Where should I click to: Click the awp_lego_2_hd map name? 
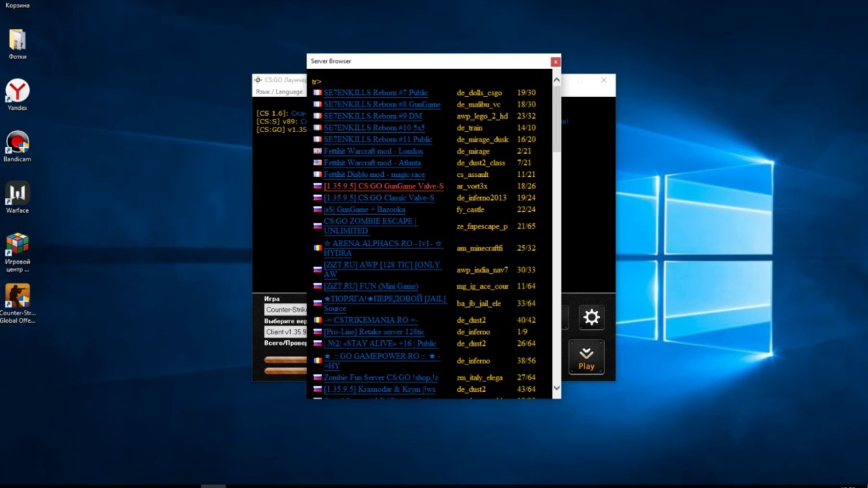point(482,116)
